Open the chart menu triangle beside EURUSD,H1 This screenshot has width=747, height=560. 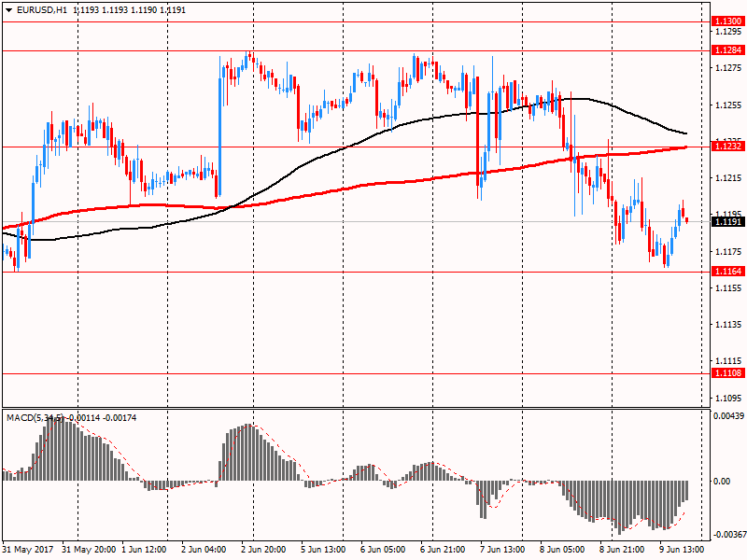(9, 10)
